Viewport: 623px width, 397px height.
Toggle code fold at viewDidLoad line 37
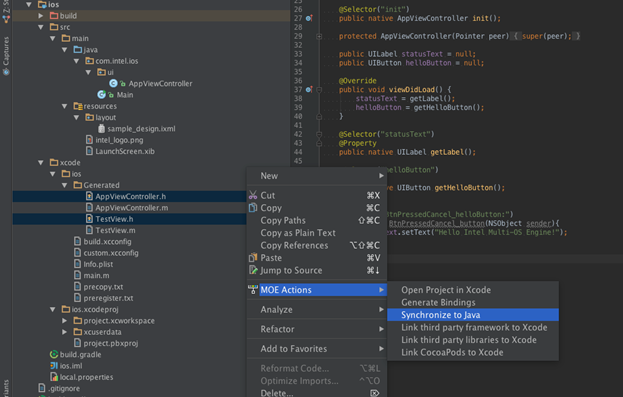(x=319, y=90)
